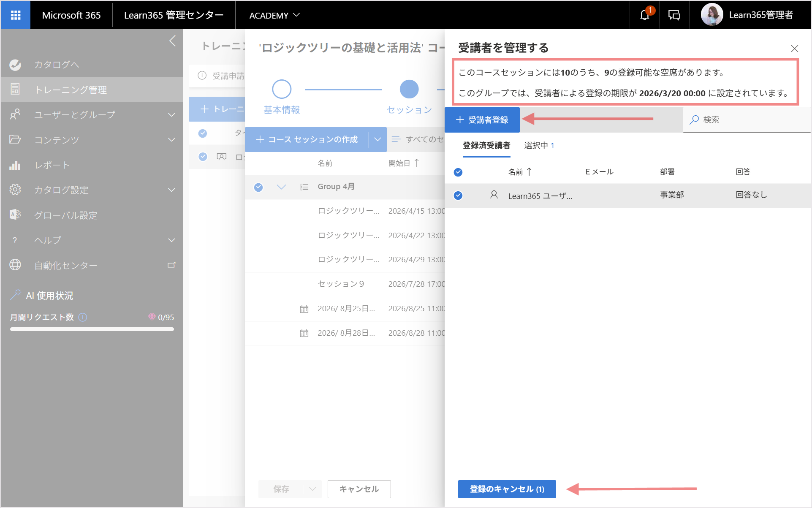The width and height of the screenshot is (812, 508).
Task: Click calendar icon for 2026/ 8月28日 session
Action: [x=304, y=333]
